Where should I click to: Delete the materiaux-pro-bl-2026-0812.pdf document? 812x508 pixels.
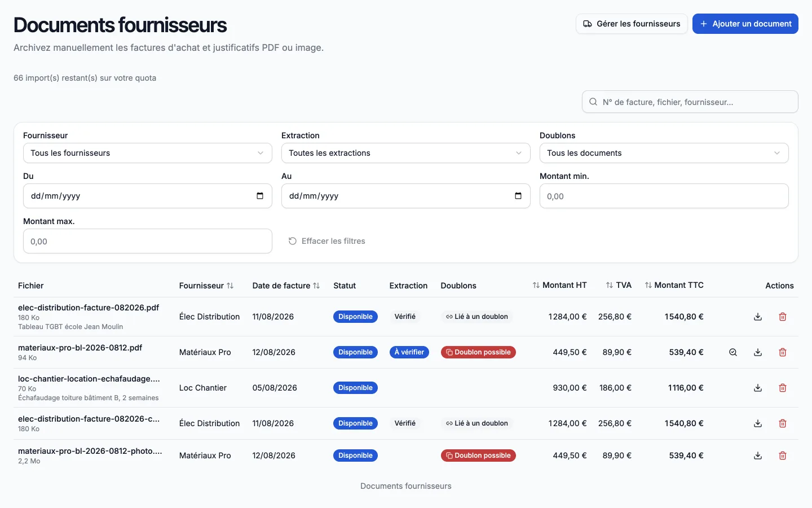coord(783,352)
